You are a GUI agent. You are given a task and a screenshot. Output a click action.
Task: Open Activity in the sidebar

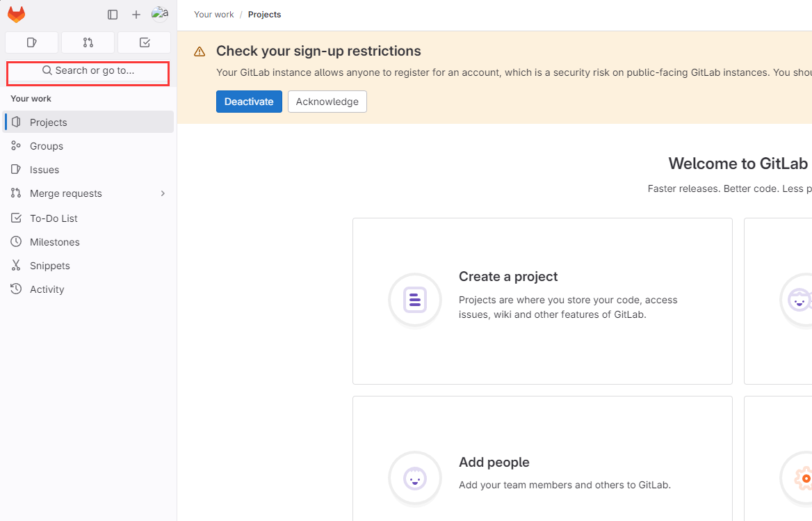coord(88,290)
